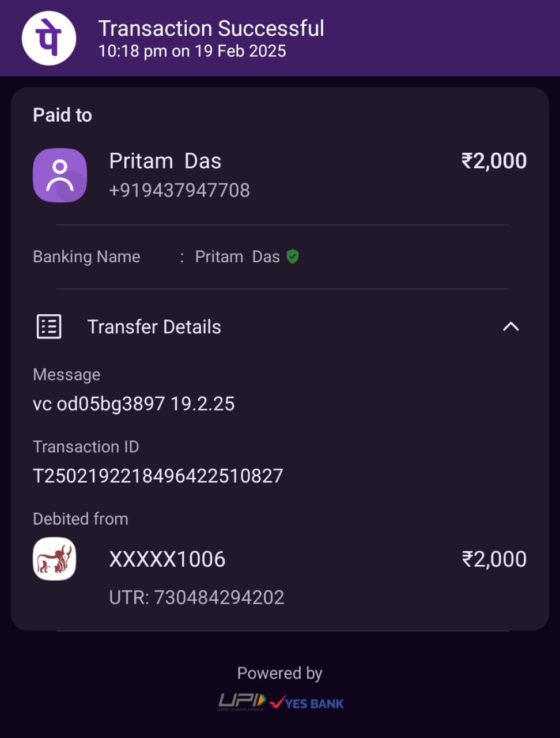Viewport: 560px width, 738px height.
Task: Tap the green verified shield badge
Action: (x=293, y=257)
